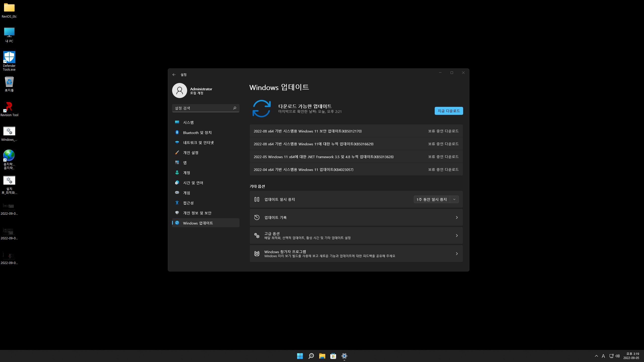Select 네트워크 및 인터넷 in sidebar
Image resolution: width=644 pixels, height=362 pixels.
[x=198, y=143]
